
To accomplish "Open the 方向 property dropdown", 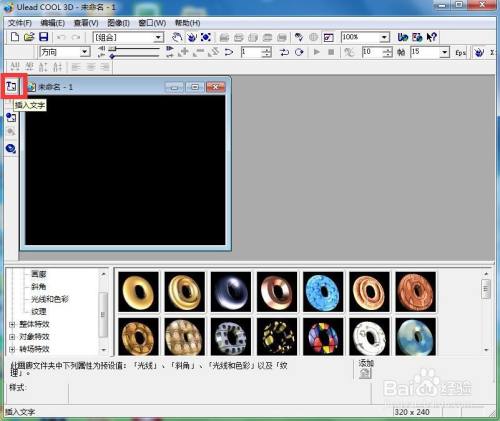I will click(85, 52).
